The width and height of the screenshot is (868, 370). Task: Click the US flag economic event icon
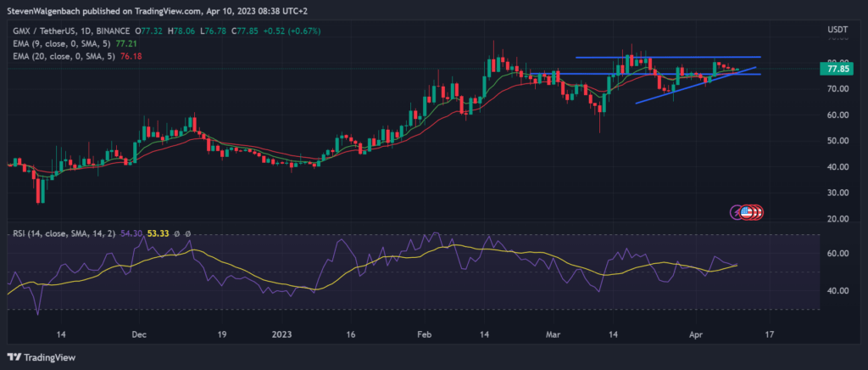748,212
